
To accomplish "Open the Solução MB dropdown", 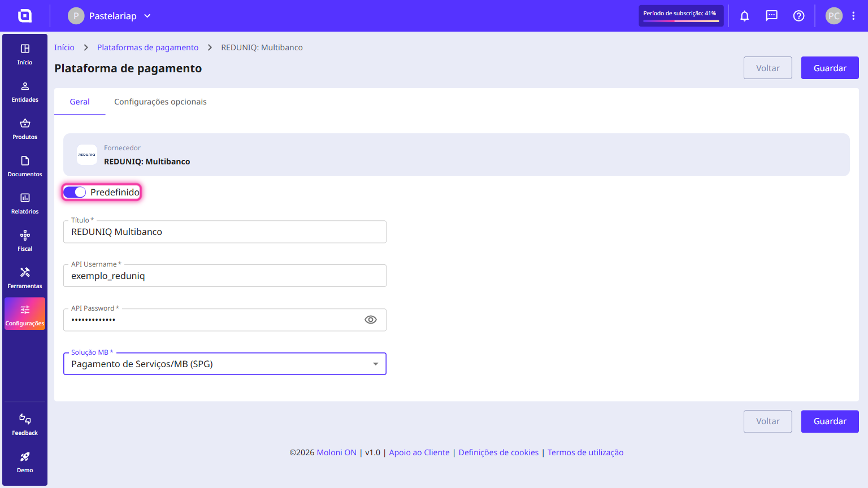I will [x=225, y=364].
